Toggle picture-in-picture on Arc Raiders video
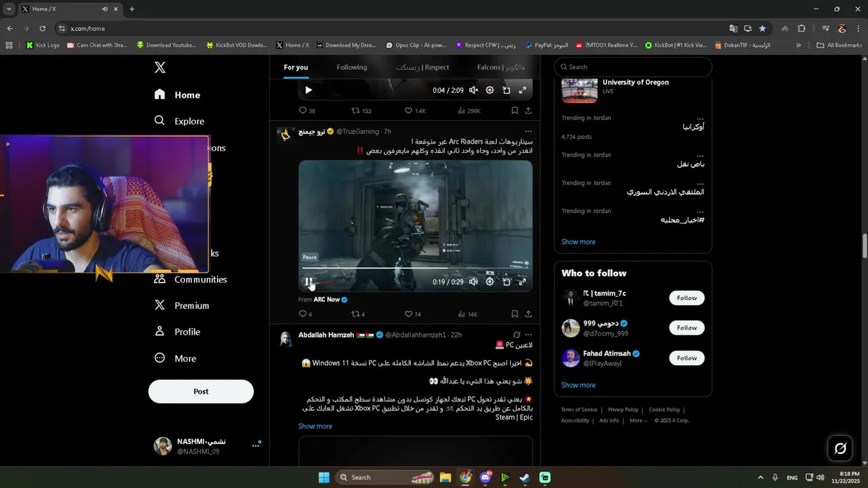The height and width of the screenshot is (488, 868). click(507, 282)
